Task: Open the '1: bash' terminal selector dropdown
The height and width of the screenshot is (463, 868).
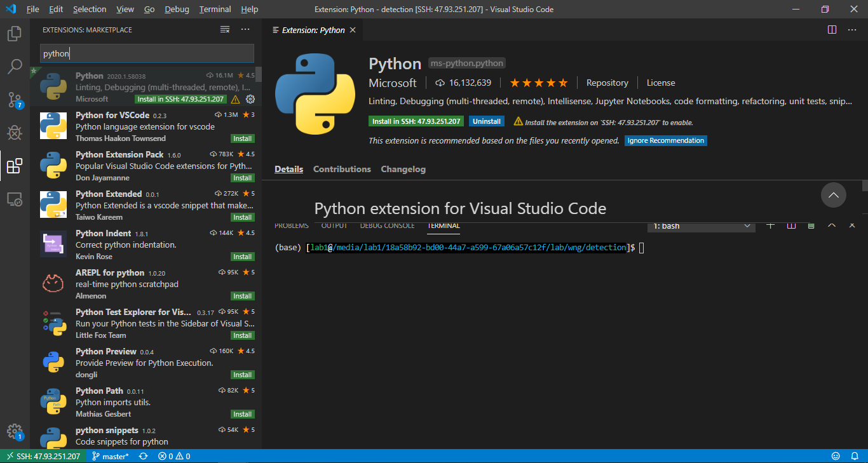Action: point(702,226)
